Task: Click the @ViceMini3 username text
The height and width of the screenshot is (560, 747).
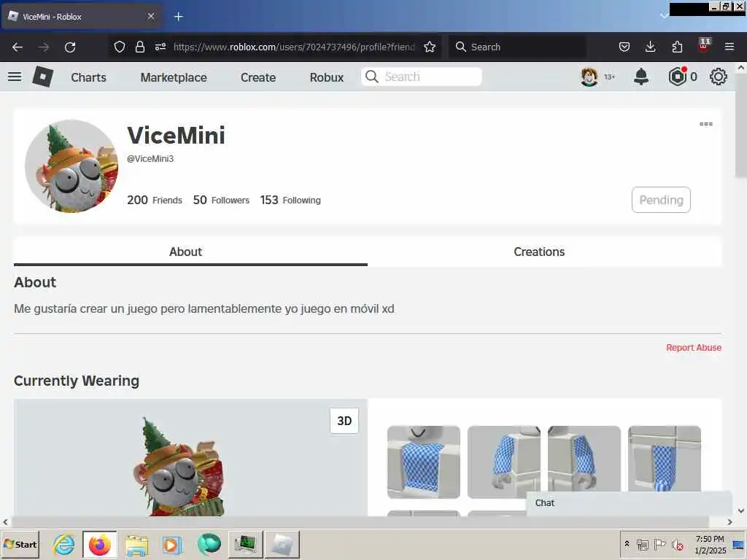Action: [150, 158]
